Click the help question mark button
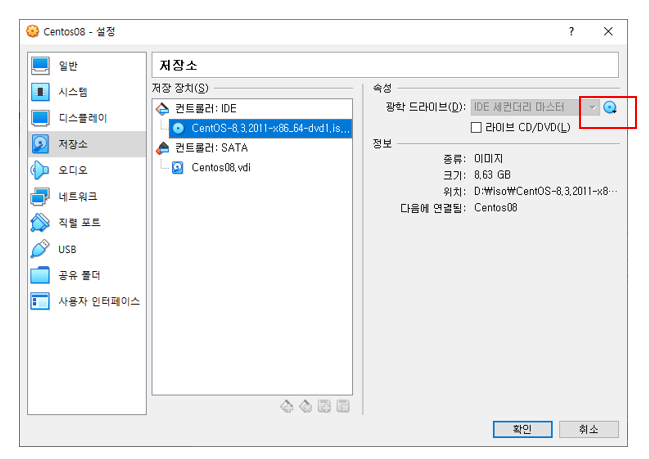 pos(572,31)
